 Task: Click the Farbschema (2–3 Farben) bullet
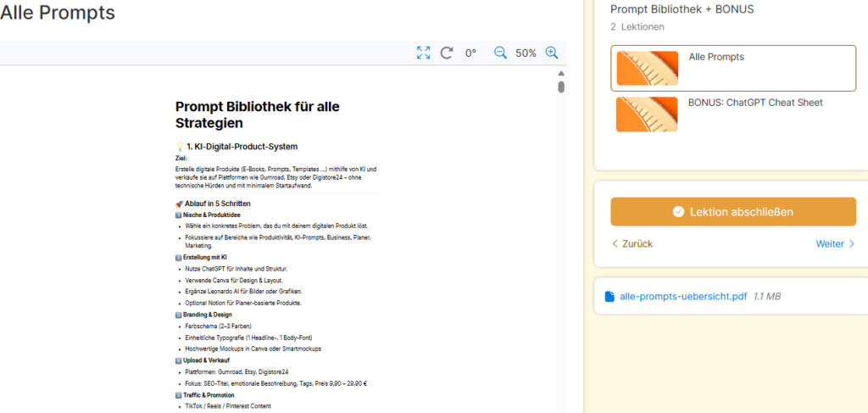click(218, 326)
